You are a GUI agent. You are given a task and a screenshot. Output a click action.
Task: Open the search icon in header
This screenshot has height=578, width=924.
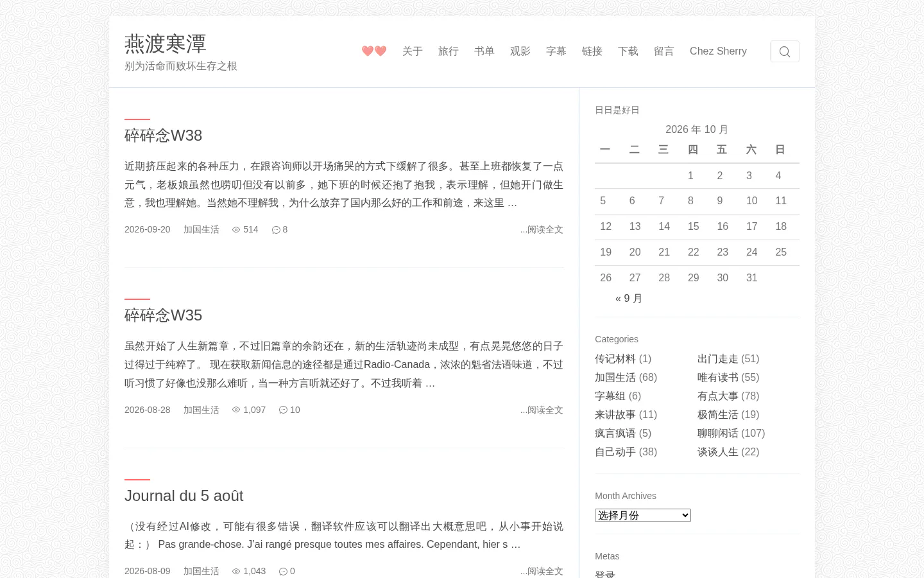(784, 51)
